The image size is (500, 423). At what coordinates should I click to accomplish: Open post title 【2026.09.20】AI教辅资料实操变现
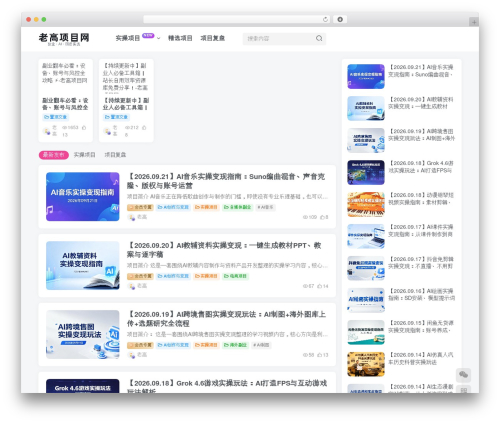point(224,250)
